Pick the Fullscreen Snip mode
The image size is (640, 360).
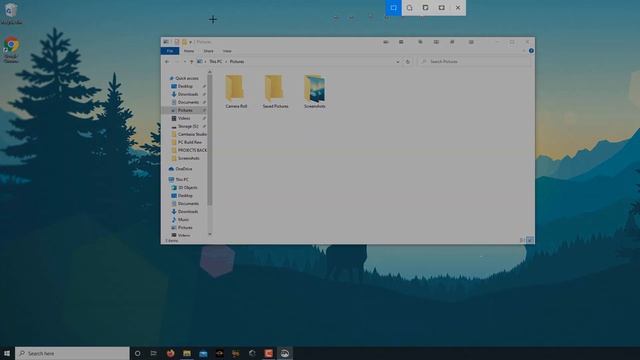442,8
